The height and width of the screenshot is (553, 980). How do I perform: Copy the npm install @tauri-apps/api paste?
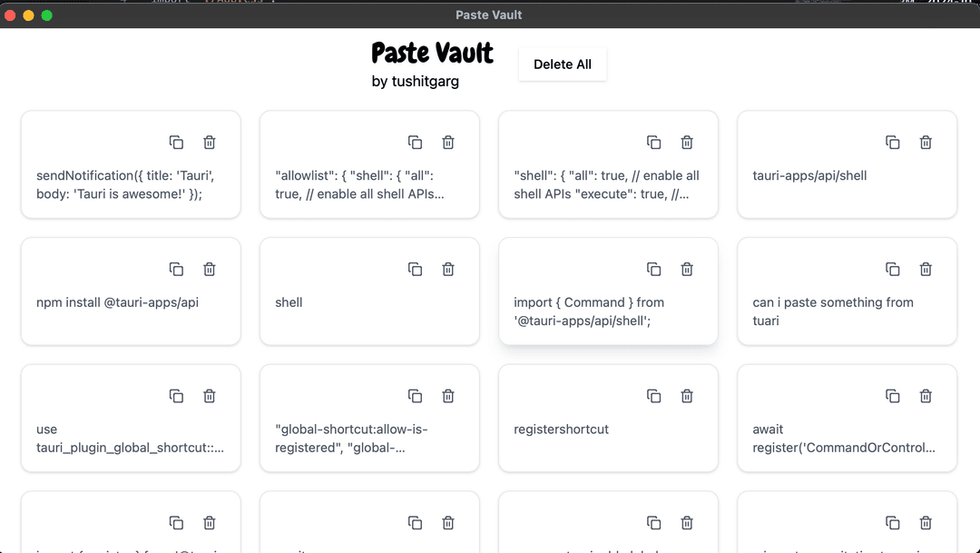(176, 269)
